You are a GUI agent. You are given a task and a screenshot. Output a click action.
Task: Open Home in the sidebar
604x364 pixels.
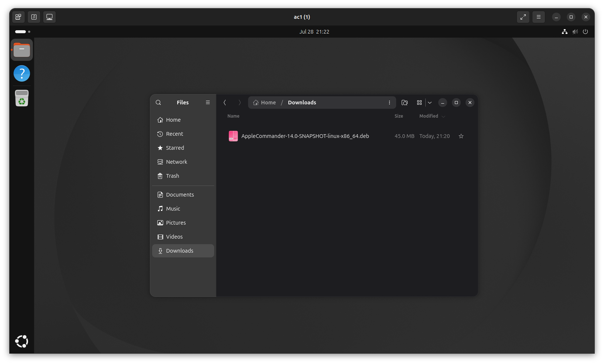183,120
